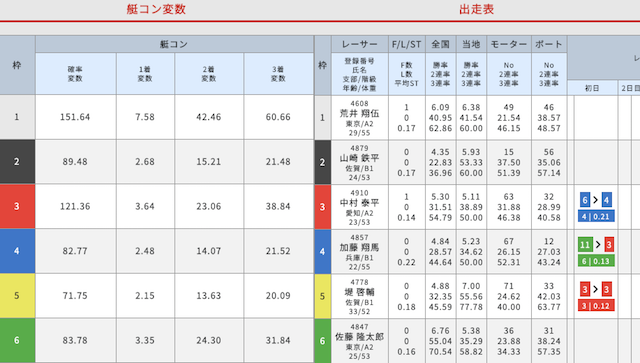Viewport: 640px width, 363px height.
Task: Click the 確率変数 column header
Action: click(76, 74)
